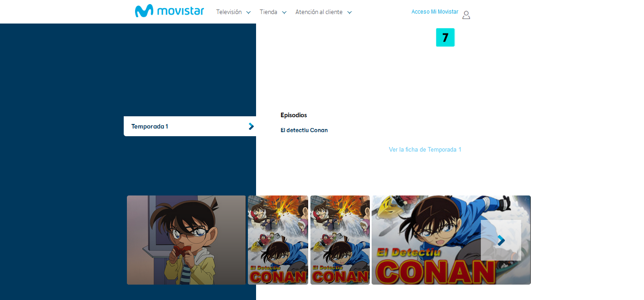Image resolution: width=644 pixels, height=300 pixels.
Task: Click the Movistar M logo icon
Action: pos(145,11)
